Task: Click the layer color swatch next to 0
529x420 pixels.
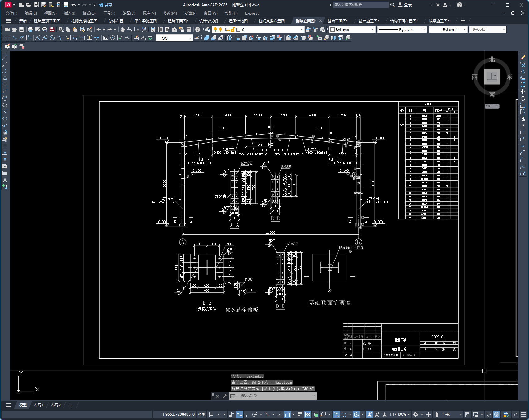Action: pyautogui.click(x=239, y=29)
